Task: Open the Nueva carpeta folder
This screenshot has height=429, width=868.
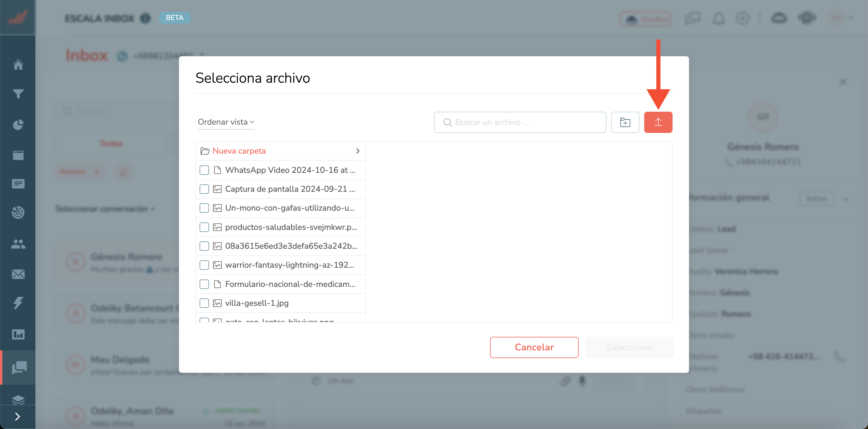Action: pos(280,151)
